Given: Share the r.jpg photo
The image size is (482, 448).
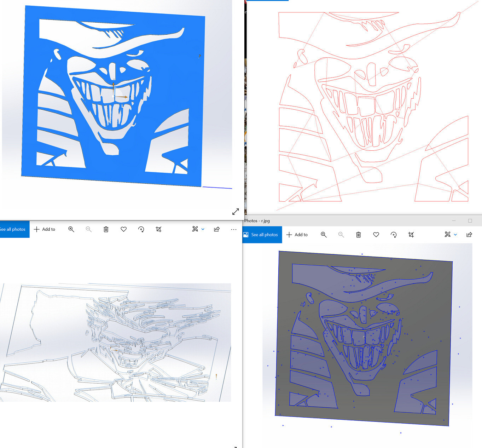Looking at the screenshot, I should [469, 234].
